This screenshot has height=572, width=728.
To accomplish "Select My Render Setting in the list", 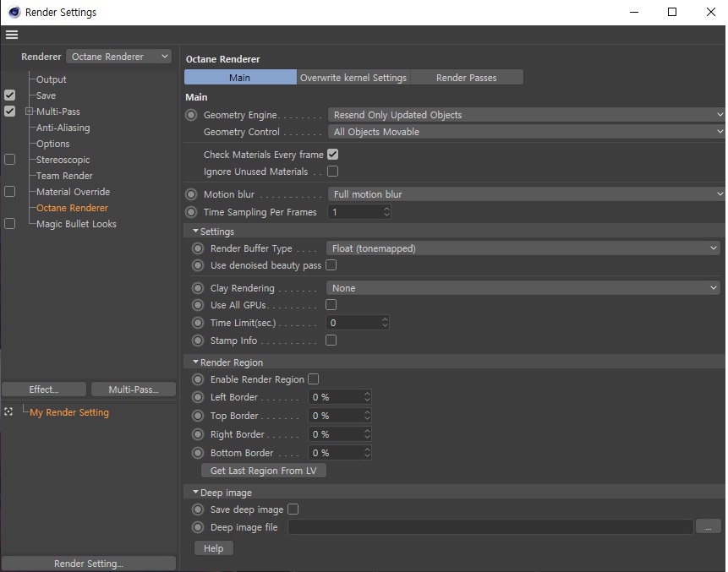I will 69,412.
